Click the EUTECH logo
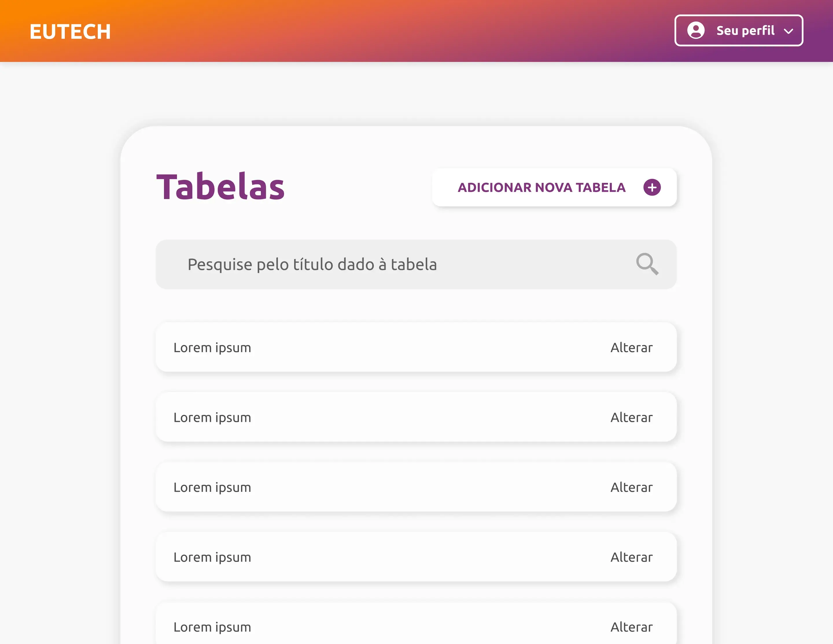The height and width of the screenshot is (644, 833). (x=70, y=31)
